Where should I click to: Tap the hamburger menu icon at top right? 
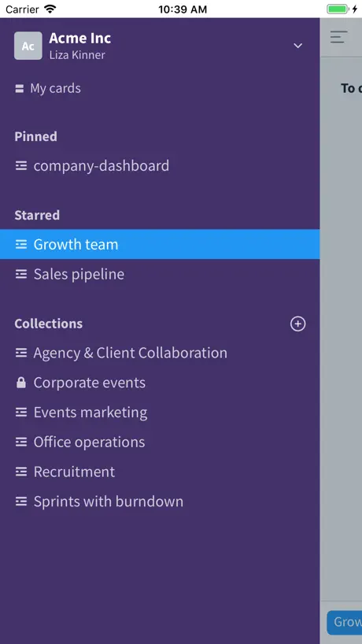[x=338, y=37]
